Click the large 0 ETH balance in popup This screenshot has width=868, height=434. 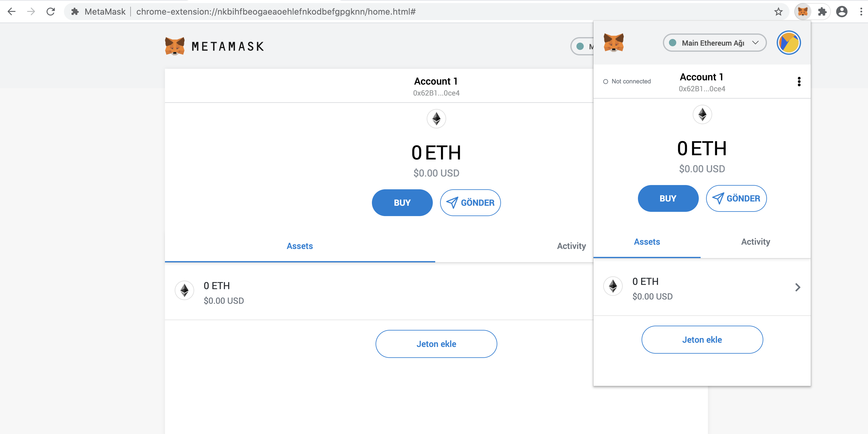(x=702, y=149)
